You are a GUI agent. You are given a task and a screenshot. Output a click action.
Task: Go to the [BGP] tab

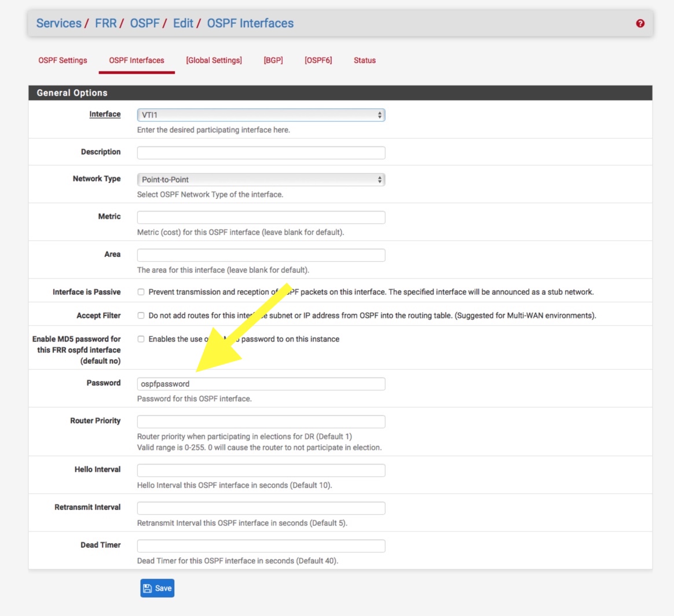(x=273, y=60)
